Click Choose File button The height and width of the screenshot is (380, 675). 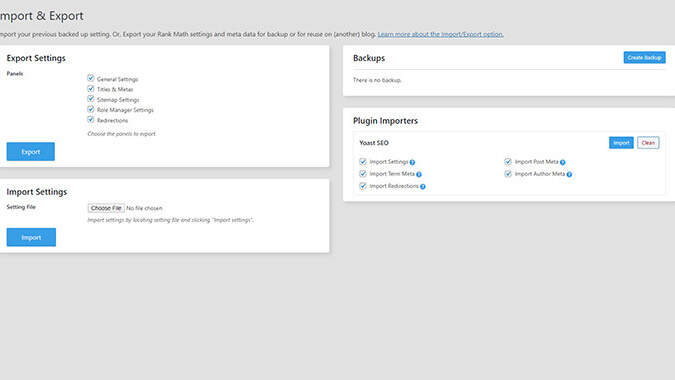tap(106, 208)
